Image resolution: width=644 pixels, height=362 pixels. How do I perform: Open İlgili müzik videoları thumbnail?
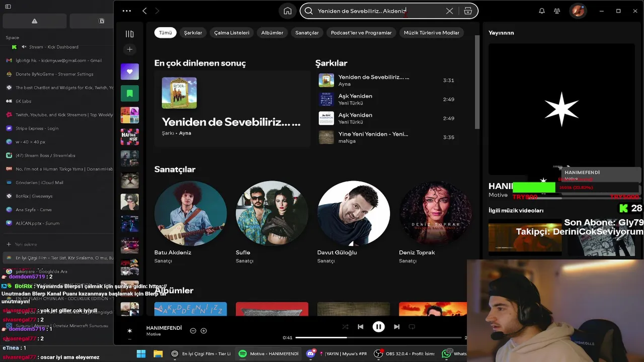525,237
